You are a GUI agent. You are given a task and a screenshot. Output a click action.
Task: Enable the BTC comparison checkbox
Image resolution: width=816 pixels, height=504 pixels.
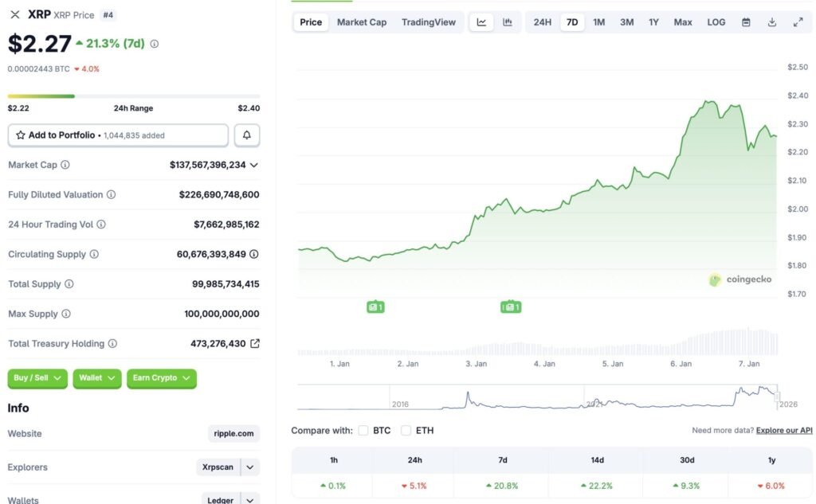[363, 430]
